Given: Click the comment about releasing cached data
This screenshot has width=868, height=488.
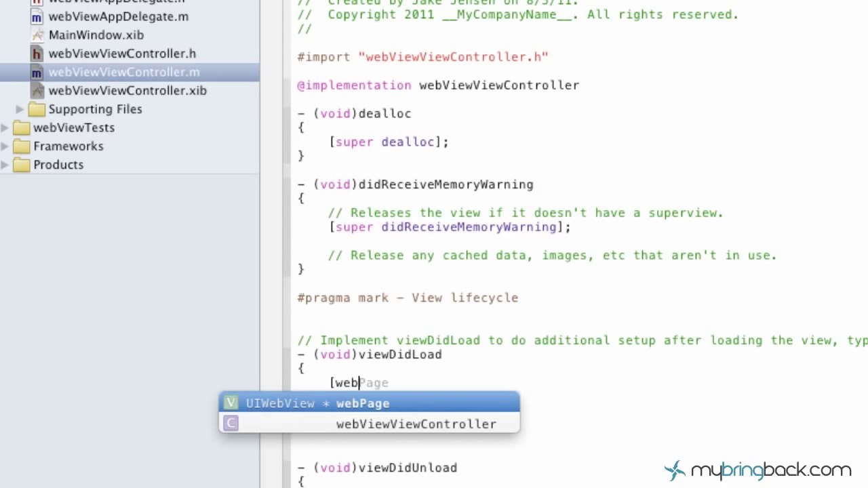Looking at the screenshot, I should (552, 256).
